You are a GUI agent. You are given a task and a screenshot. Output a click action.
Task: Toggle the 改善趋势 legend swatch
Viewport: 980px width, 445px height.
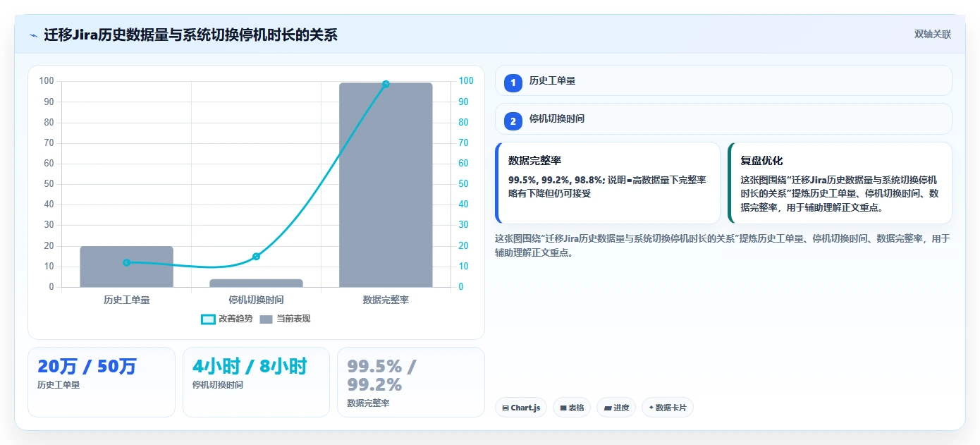(x=208, y=319)
